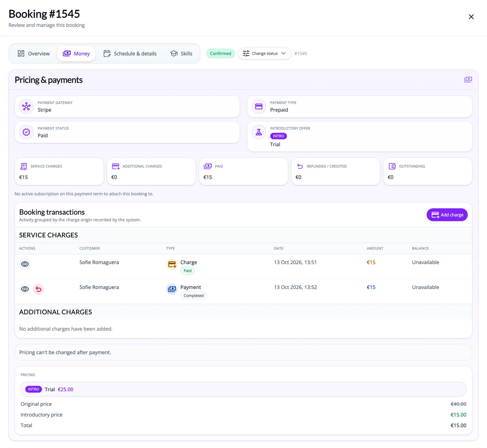487x448 pixels.
Task: Click the Add charge button
Action: 447,215
